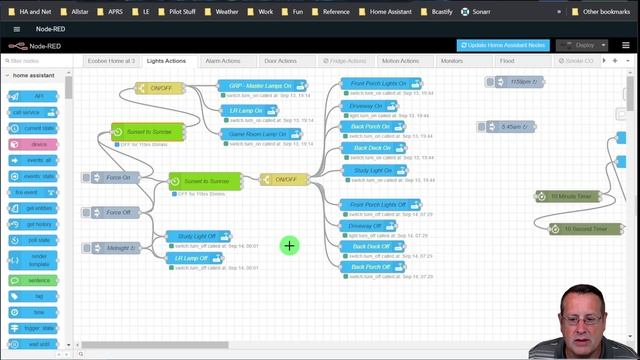Open the Node-RED main hamburger menu
Viewport: 640px width, 360px height.
click(626, 45)
